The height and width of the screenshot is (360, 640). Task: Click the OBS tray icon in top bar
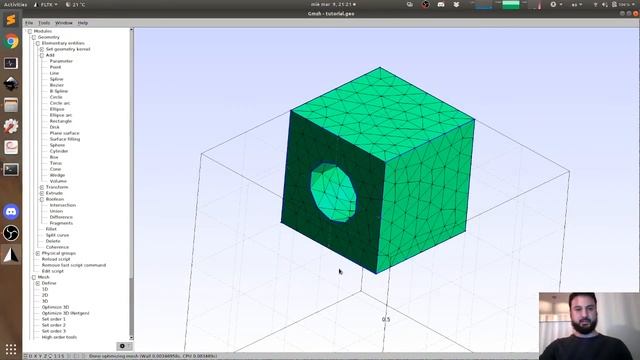tap(425, 4)
